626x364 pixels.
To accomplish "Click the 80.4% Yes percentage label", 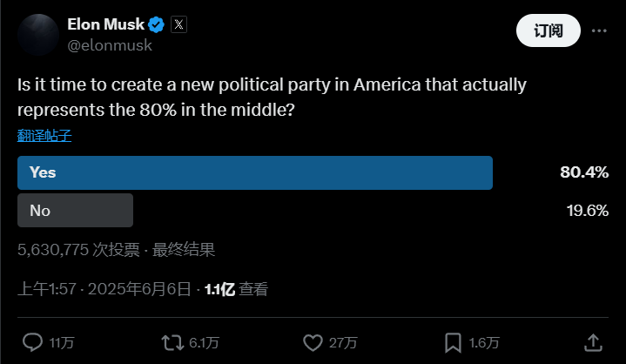I will click(x=583, y=172).
